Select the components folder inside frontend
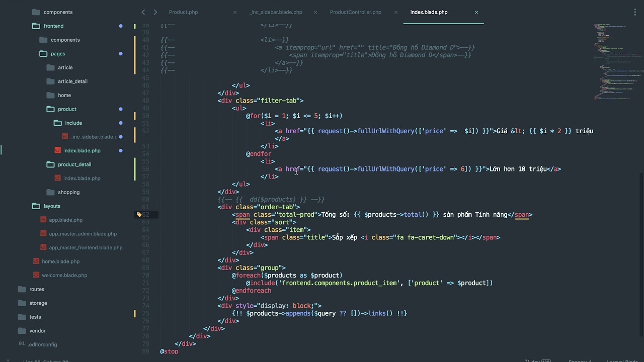 tap(65, 40)
